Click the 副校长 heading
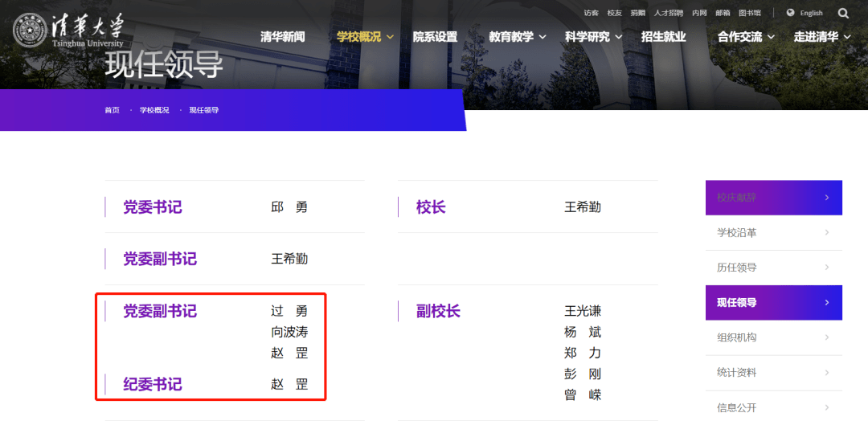 tap(438, 311)
